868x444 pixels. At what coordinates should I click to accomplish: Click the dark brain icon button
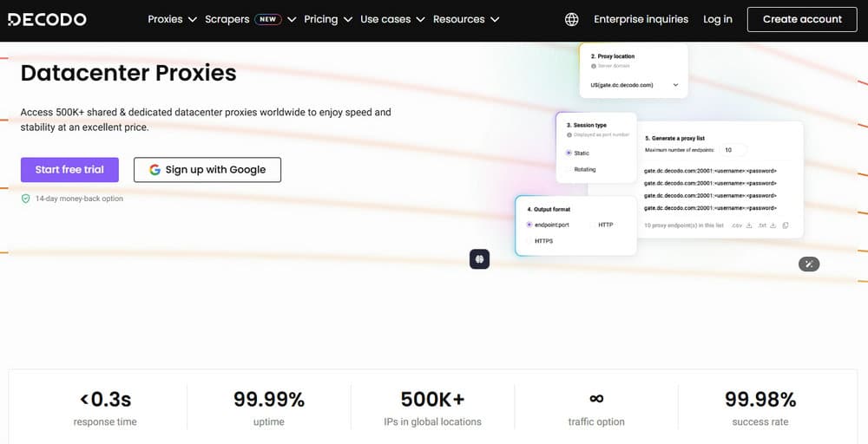[479, 258]
